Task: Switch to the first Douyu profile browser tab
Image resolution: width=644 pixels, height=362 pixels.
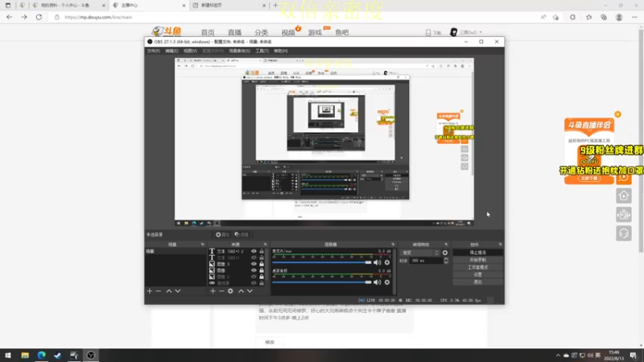Action: (68, 6)
